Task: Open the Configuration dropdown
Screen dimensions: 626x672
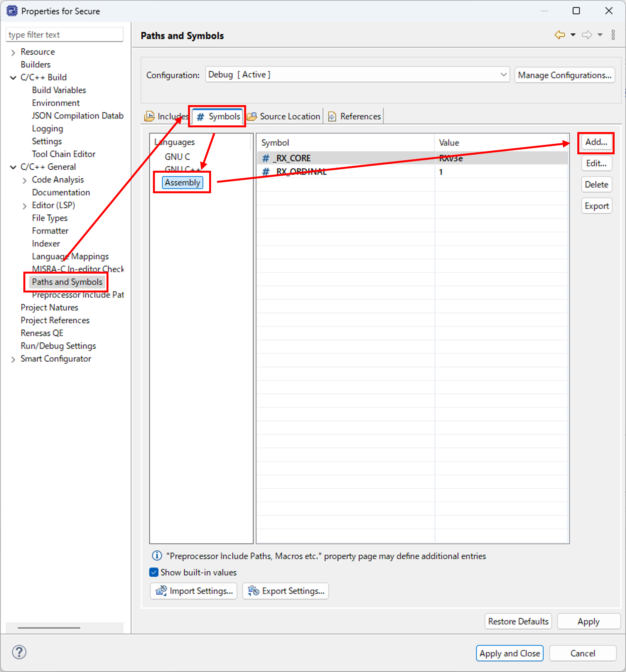Action: pos(357,75)
